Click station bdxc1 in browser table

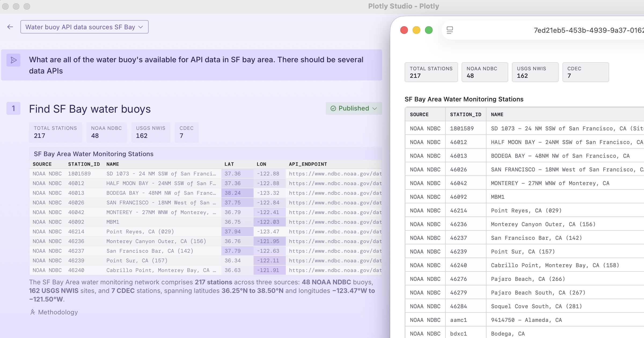coord(459,334)
